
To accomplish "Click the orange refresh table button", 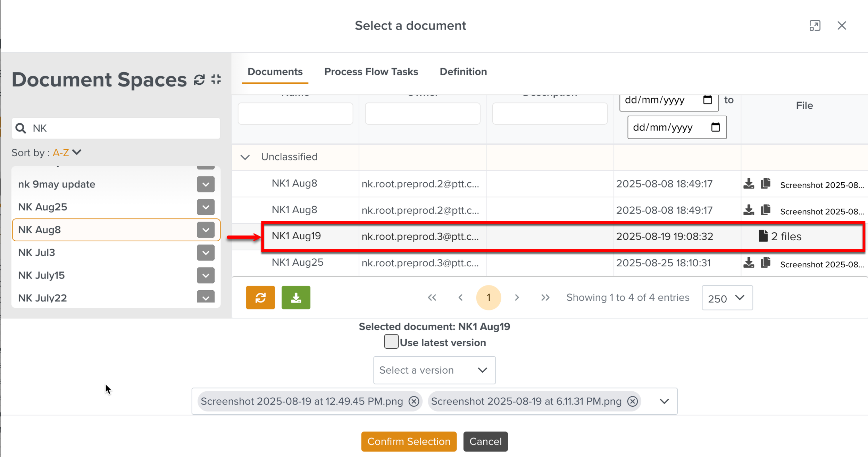I will click(x=260, y=298).
